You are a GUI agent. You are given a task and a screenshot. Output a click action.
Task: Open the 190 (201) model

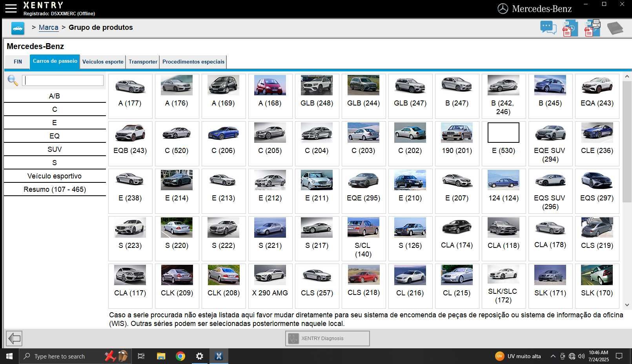457,144
